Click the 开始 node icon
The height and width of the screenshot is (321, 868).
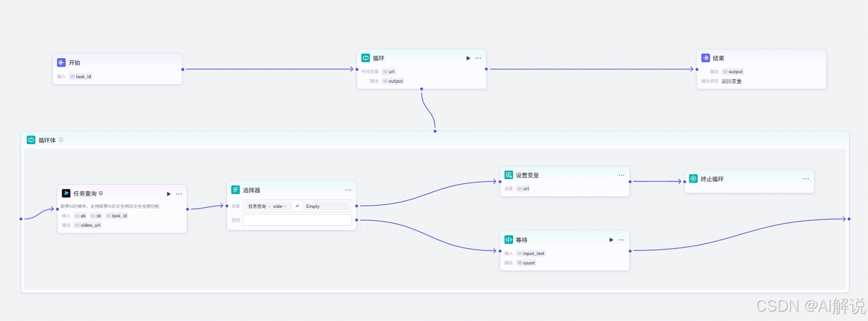point(62,63)
